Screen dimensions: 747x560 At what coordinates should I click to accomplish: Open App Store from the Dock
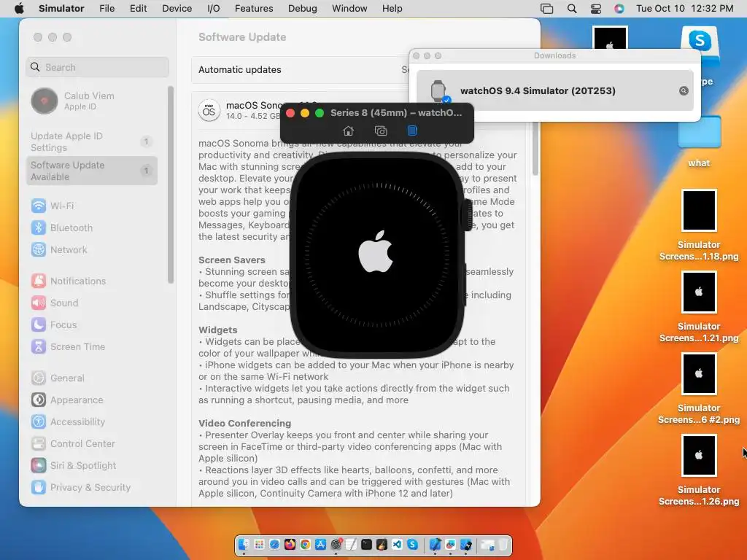[321, 544]
